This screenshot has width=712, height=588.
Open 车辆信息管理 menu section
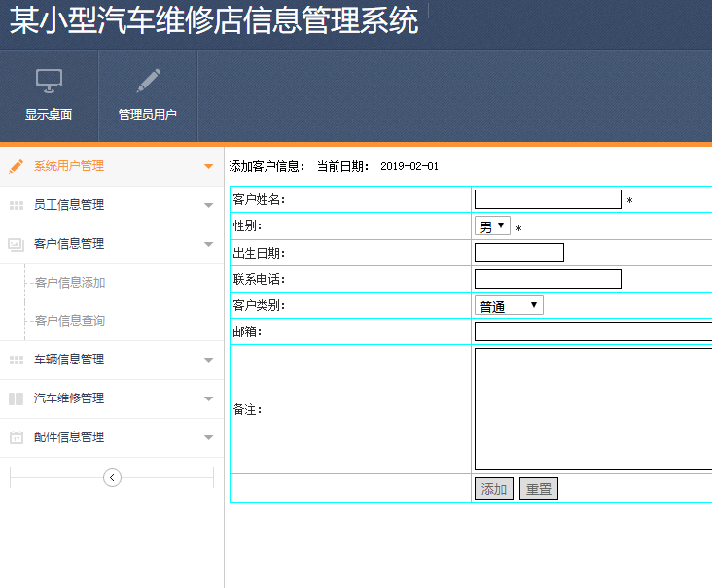(x=112, y=361)
